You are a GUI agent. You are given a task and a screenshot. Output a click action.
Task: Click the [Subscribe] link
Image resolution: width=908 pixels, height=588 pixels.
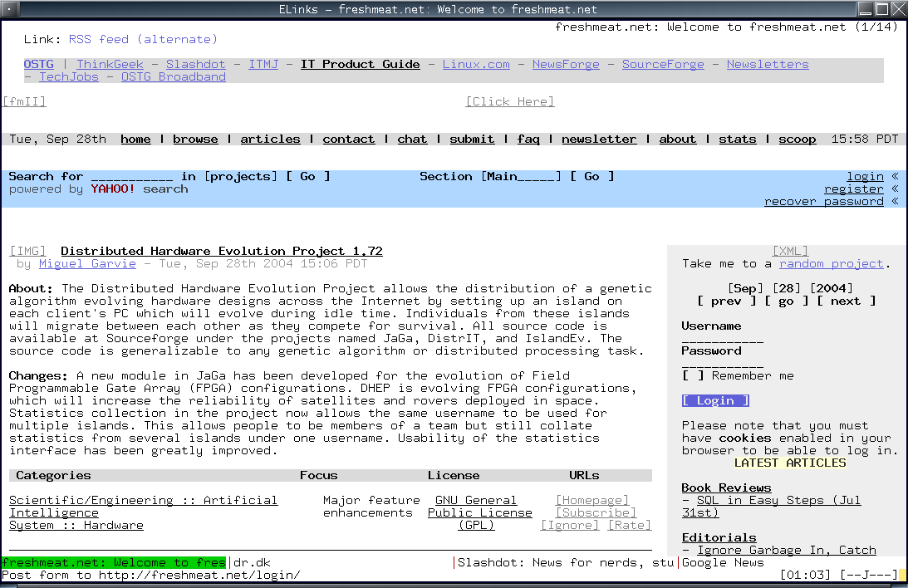coord(596,512)
